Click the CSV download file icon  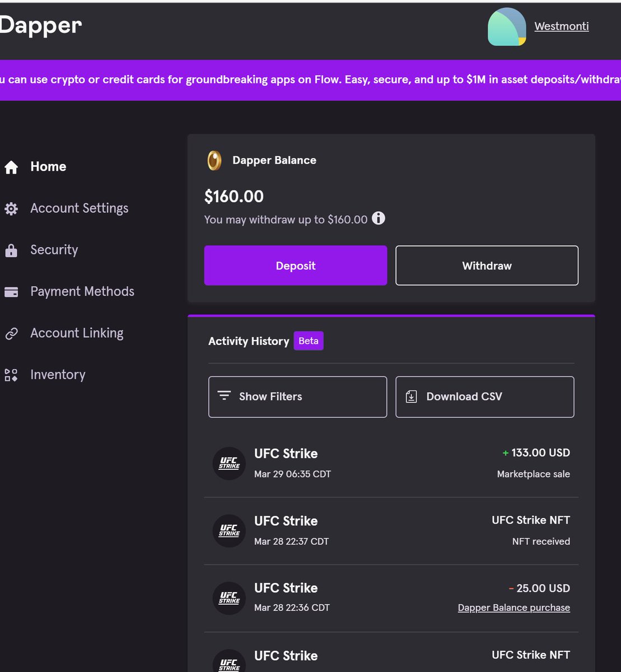411,396
